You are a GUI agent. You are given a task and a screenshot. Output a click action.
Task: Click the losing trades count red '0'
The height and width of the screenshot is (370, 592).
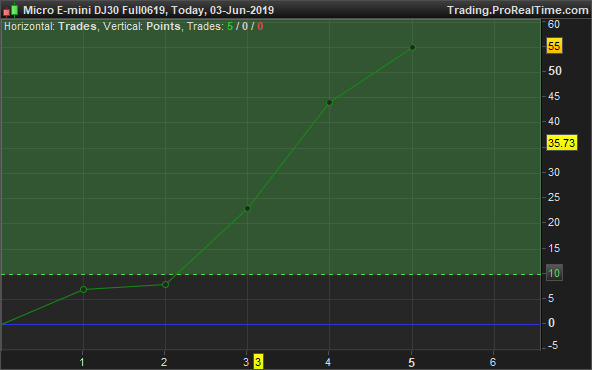coord(260,26)
